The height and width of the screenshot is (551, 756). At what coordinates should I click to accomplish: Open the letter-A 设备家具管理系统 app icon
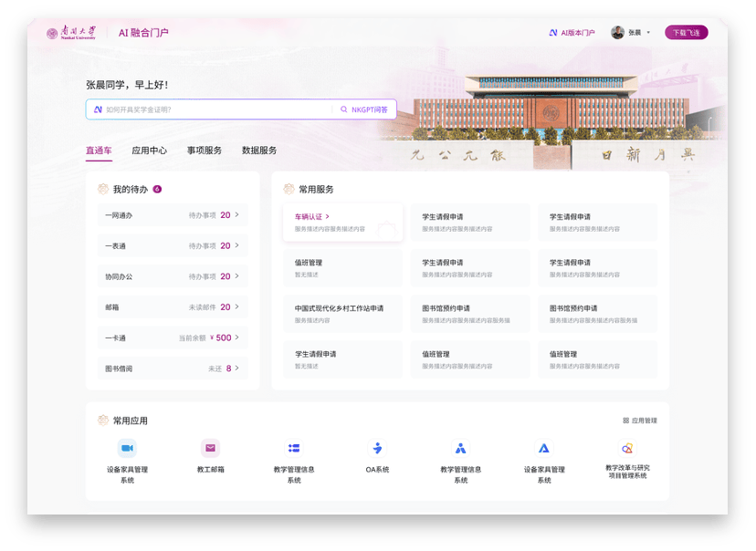544,448
